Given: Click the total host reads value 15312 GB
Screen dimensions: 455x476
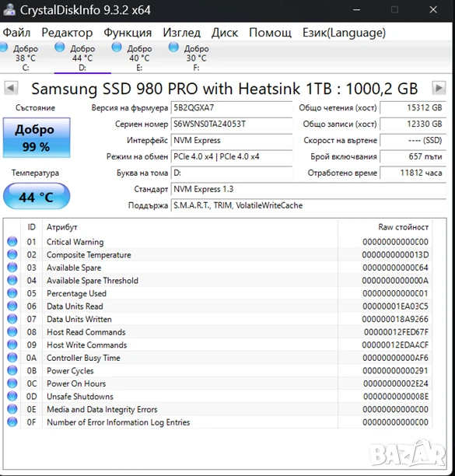Looking at the screenshot, I should 413,108.
